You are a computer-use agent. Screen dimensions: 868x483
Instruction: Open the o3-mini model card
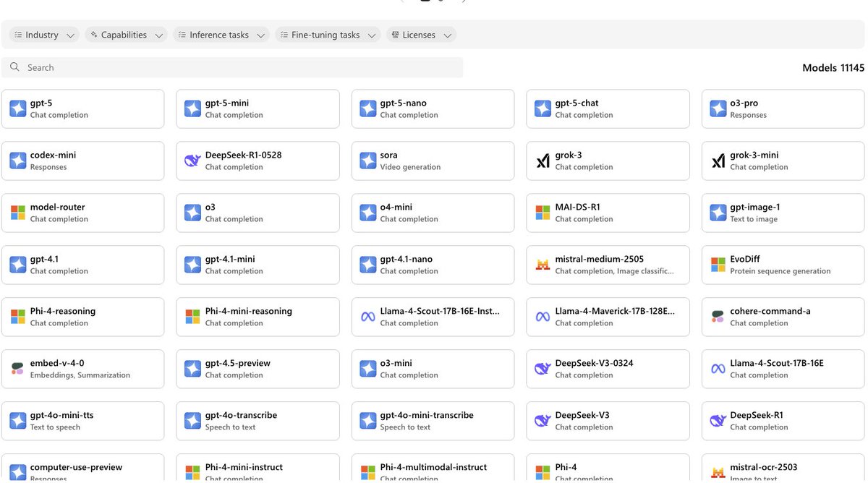[x=433, y=369]
